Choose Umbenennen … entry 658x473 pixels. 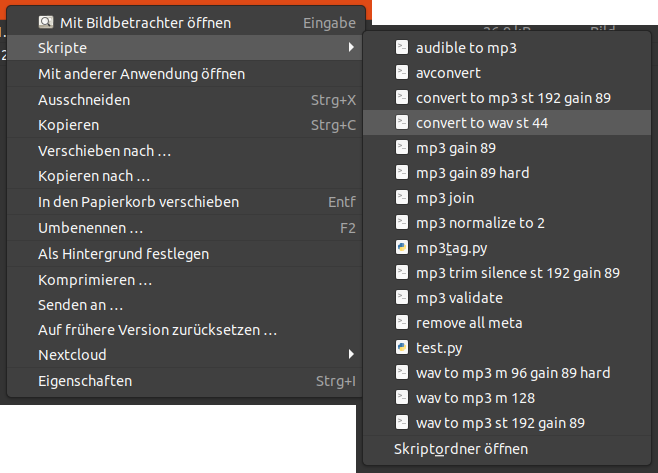(185, 228)
